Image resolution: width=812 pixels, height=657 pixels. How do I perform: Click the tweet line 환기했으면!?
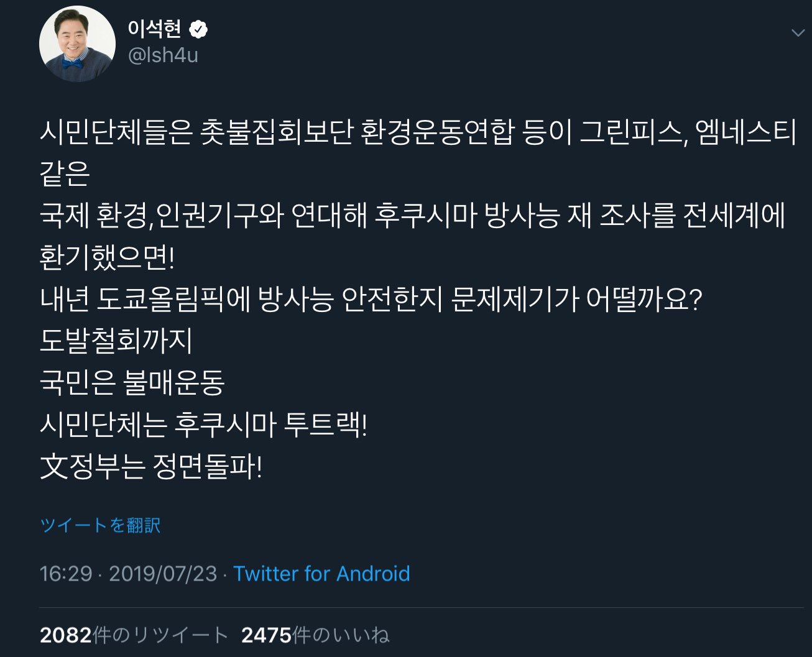(x=108, y=257)
